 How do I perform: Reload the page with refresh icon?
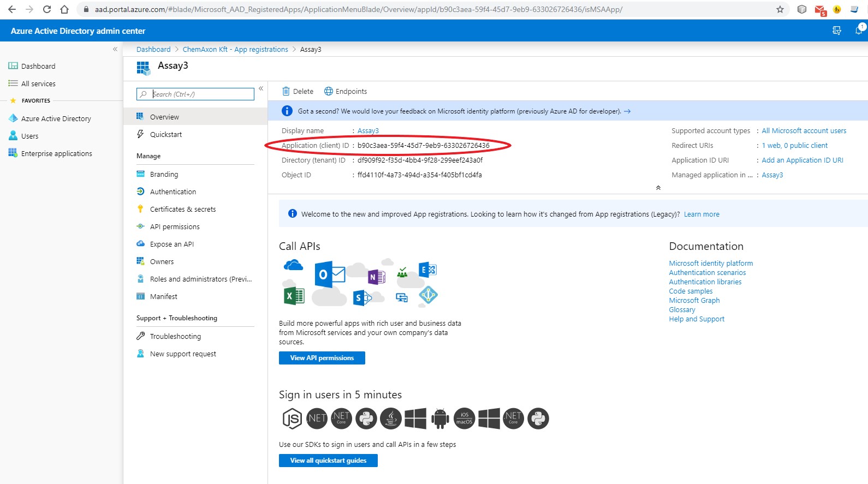(47, 9)
